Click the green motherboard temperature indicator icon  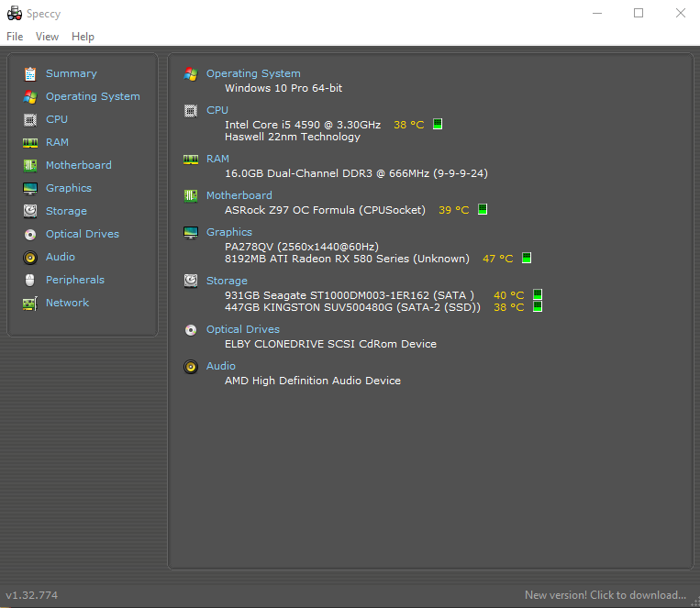click(x=483, y=209)
